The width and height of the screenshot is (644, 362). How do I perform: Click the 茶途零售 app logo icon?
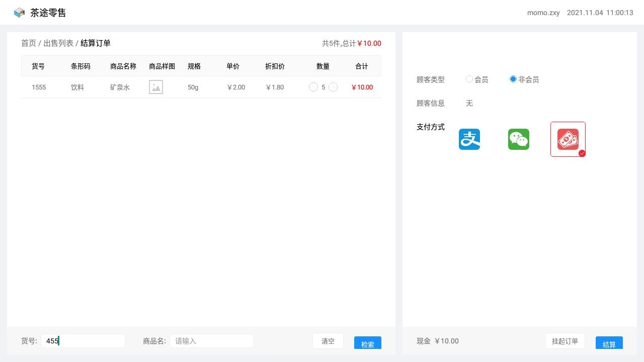[x=19, y=13]
